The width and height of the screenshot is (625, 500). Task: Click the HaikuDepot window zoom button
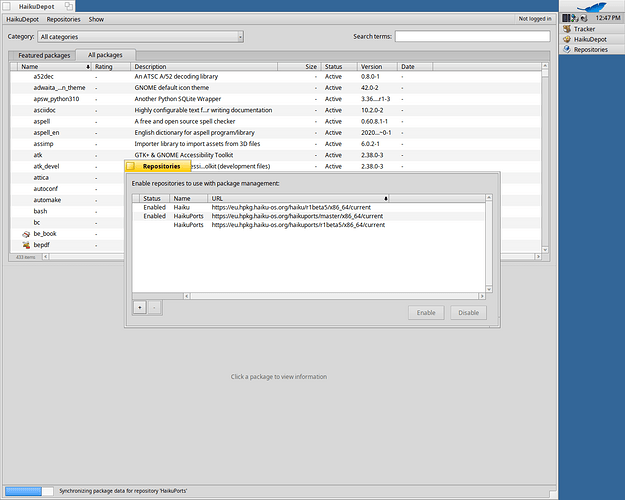(x=69, y=6)
